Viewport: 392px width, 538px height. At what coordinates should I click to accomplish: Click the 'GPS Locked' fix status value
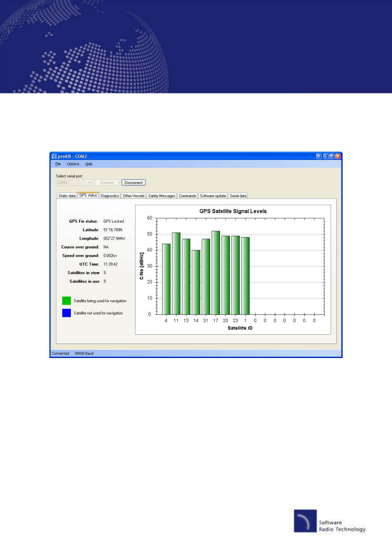tap(114, 221)
